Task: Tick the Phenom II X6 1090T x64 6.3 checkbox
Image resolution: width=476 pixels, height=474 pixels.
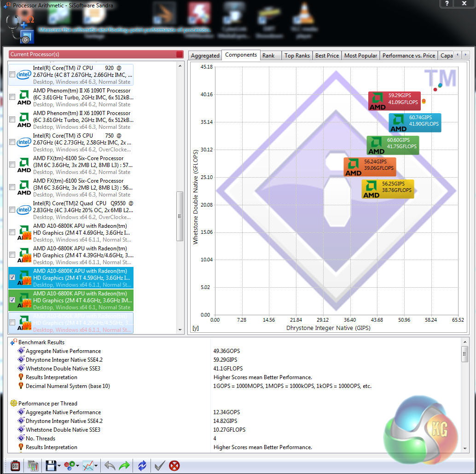Action: [12, 120]
